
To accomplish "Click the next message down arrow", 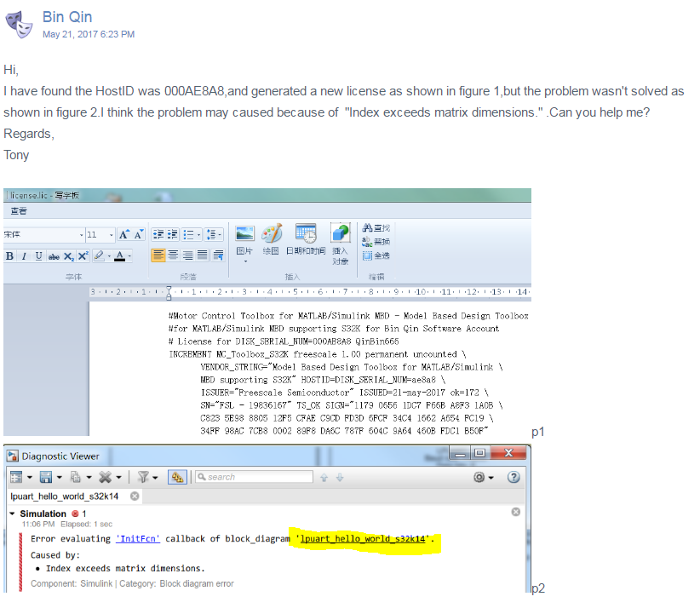I will pyautogui.click(x=340, y=478).
